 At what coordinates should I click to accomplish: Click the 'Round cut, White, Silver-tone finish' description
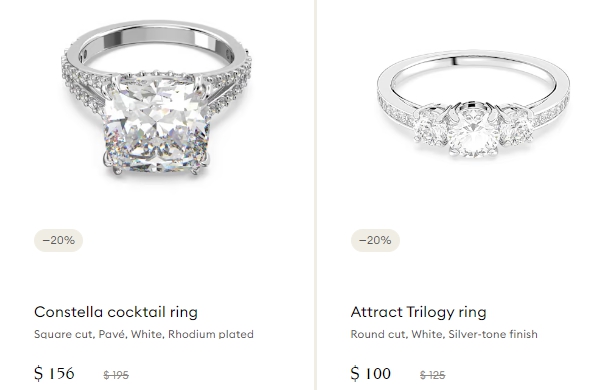pos(444,334)
